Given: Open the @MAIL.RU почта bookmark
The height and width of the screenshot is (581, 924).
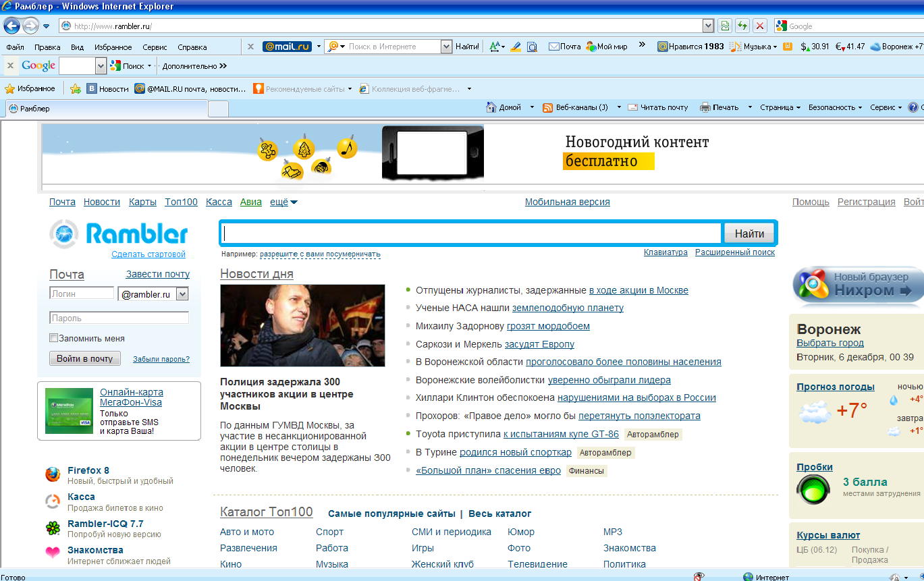Looking at the screenshot, I should [190, 88].
